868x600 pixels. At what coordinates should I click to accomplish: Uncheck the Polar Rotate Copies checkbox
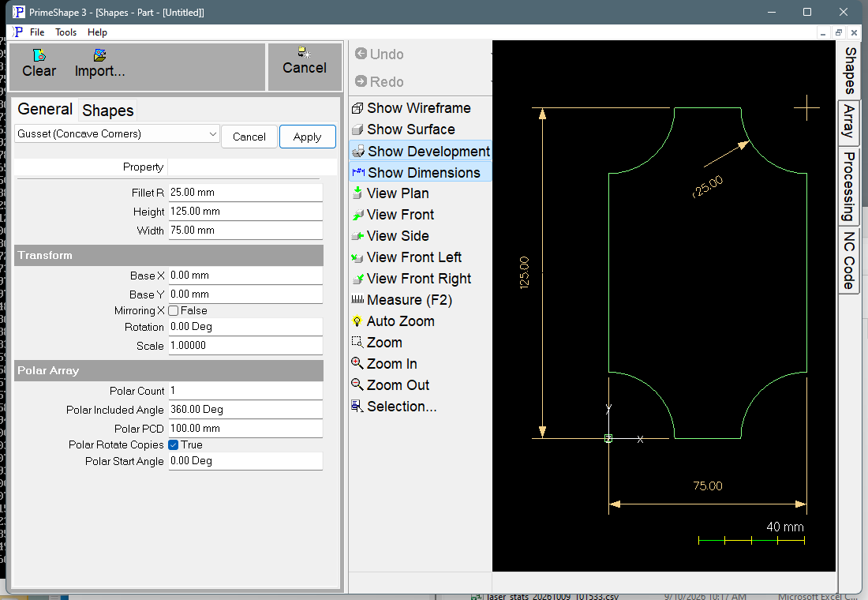pyautogui.click(x=174, y=445)
